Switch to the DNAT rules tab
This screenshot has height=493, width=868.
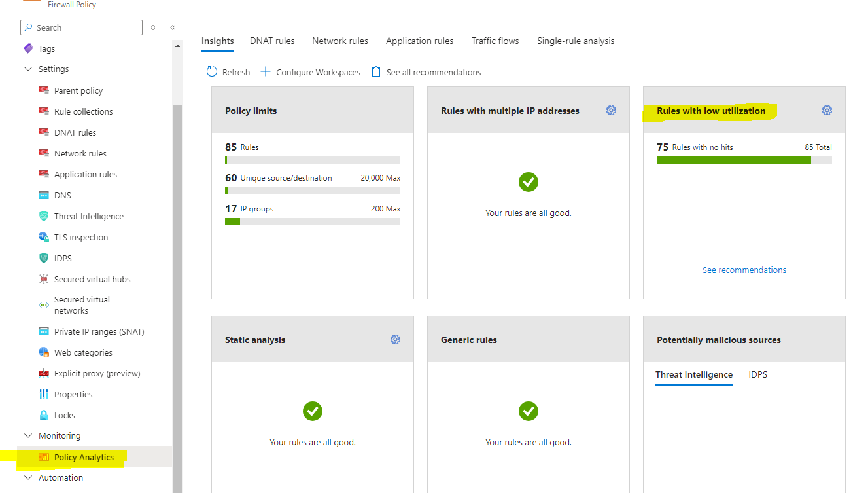point(272,41)
